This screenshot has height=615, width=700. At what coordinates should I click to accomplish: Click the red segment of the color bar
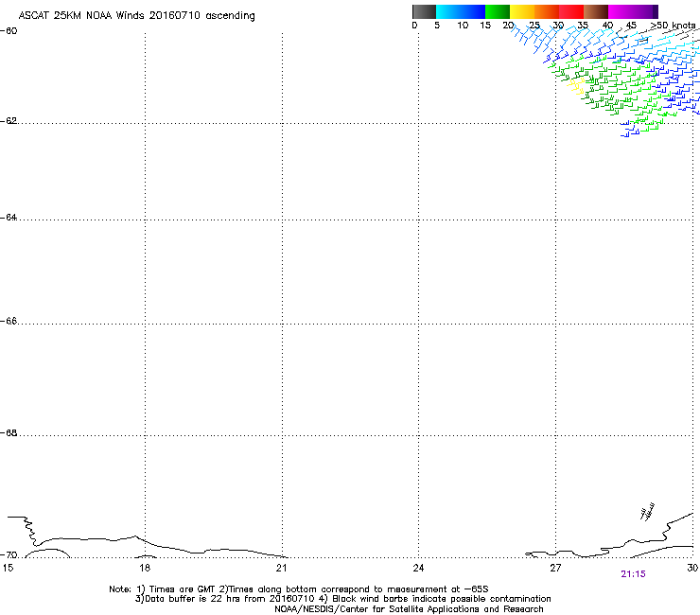571,11
